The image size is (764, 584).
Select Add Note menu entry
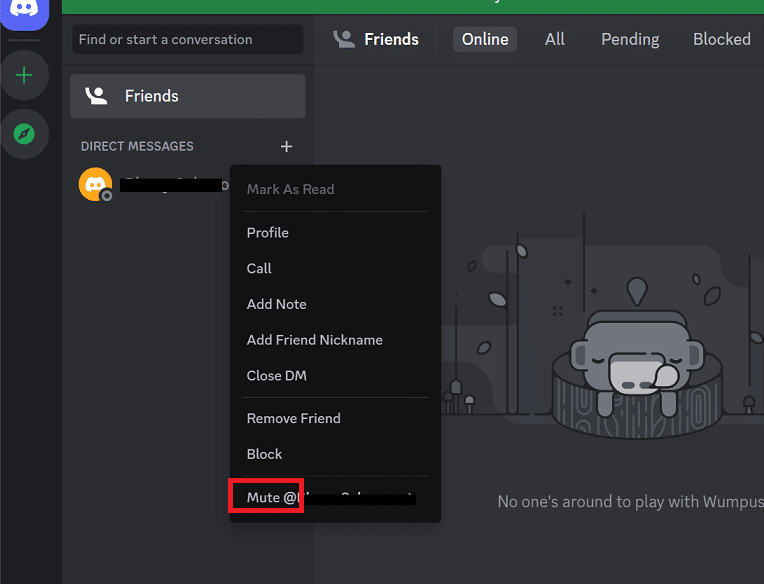277,304
